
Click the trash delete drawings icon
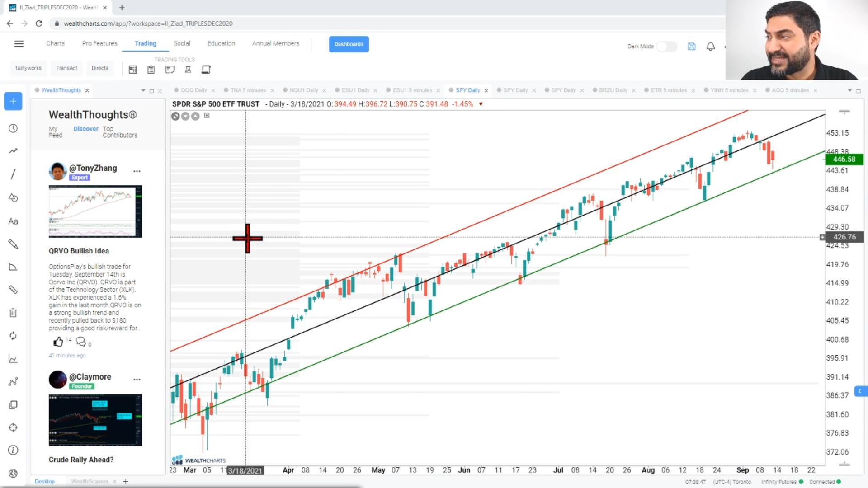pos(13,313)
